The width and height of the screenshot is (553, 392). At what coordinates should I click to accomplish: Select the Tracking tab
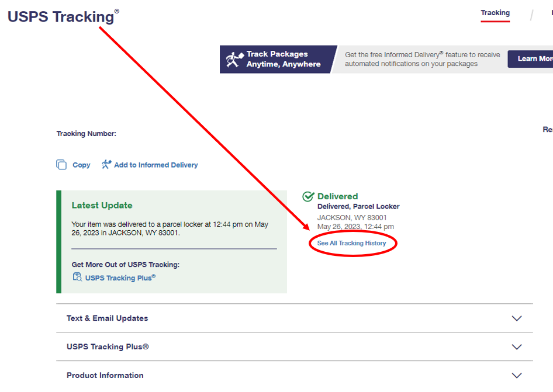495,13
